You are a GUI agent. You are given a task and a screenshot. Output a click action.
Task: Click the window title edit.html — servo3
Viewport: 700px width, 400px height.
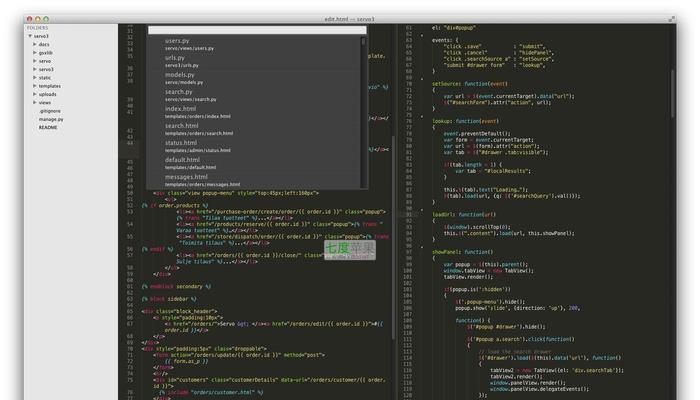point(349,19)
